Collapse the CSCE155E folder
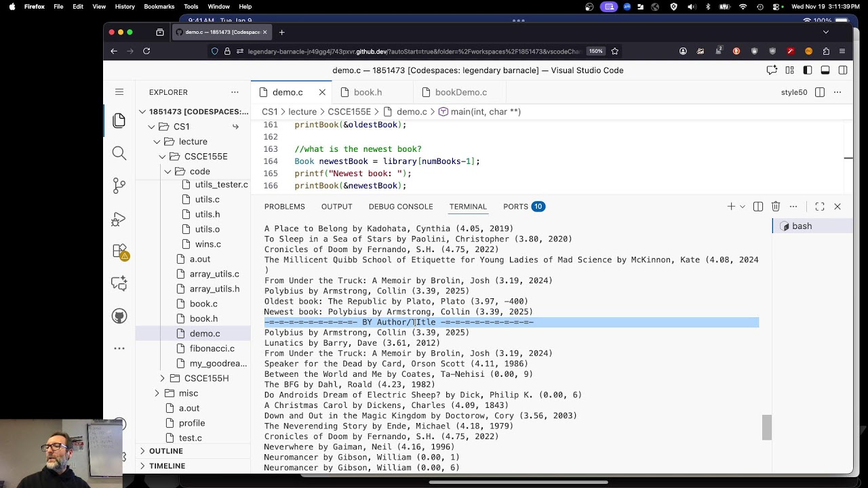The height and width of the screenshot is (488, 868). (163, 157)
